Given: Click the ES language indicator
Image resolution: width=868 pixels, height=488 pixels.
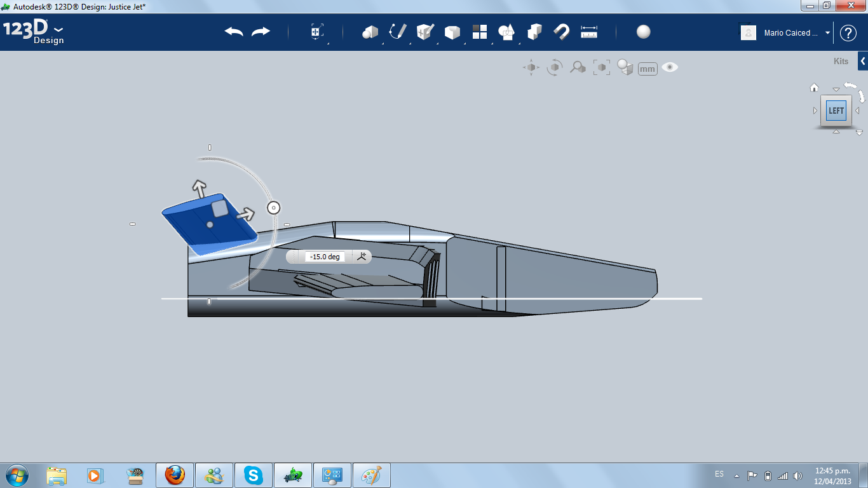Looking at the screenshot, I should point(719,474).
